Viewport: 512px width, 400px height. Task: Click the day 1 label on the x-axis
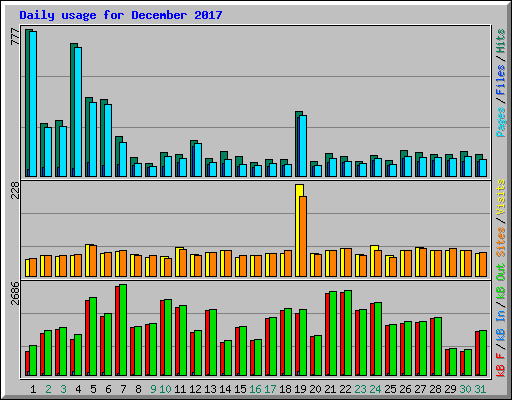click(33, 389)
